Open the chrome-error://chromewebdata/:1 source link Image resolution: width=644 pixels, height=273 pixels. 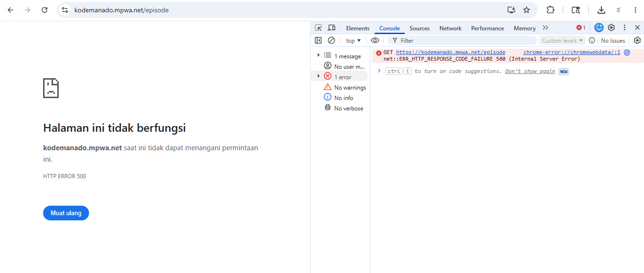pyautogui.click(x=572, y=53)
